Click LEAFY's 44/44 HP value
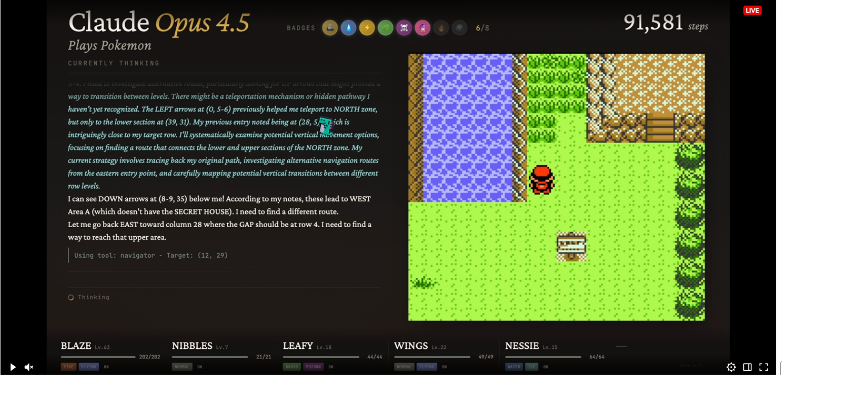The width and height of the screenshot is (868, 395). [x=374, y=357]
